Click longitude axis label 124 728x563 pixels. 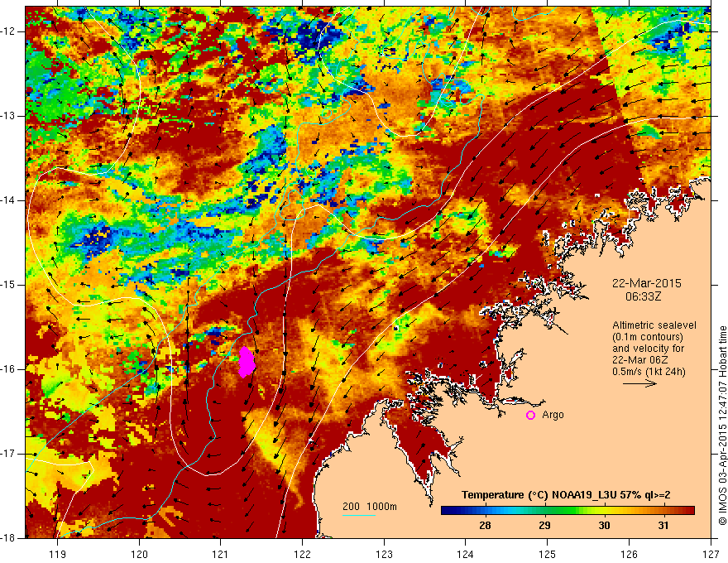tap(466, 554)
